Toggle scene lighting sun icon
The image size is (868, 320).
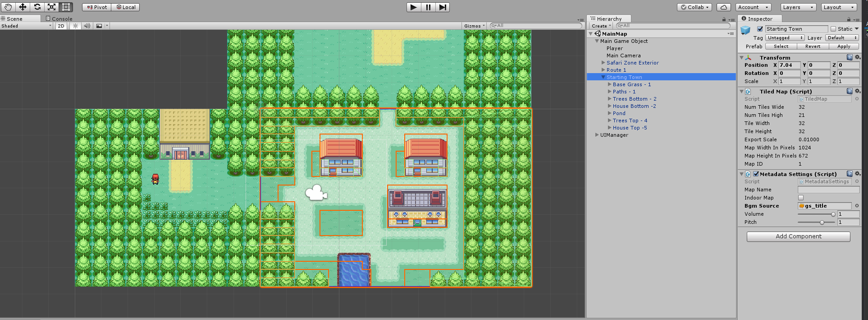(x=75, y=26)
